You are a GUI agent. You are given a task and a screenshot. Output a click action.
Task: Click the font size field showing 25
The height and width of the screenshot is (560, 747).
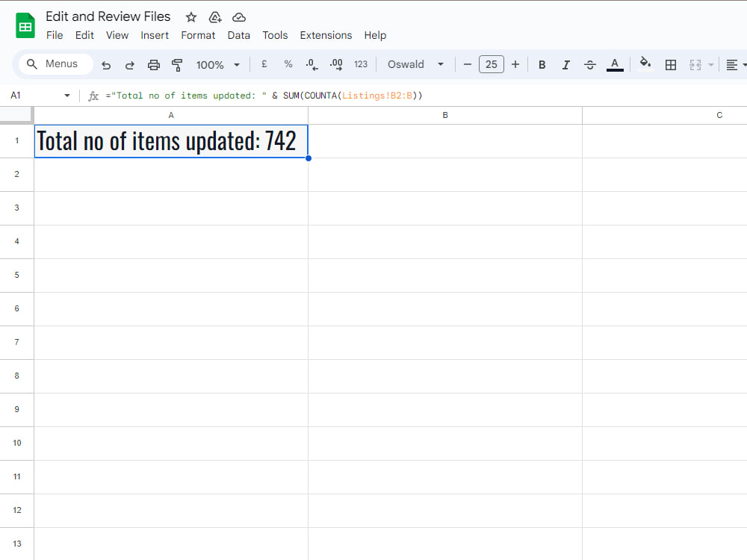[x=492, y=64]
